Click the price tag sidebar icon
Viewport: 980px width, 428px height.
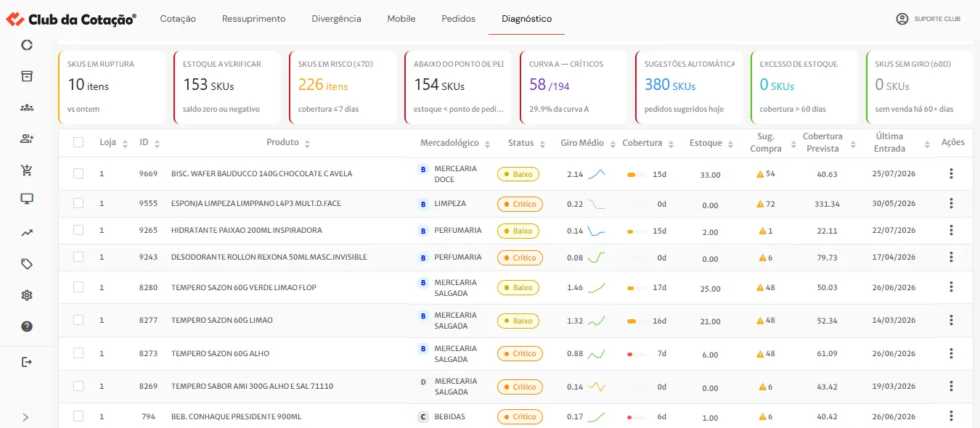click(27, 264)
